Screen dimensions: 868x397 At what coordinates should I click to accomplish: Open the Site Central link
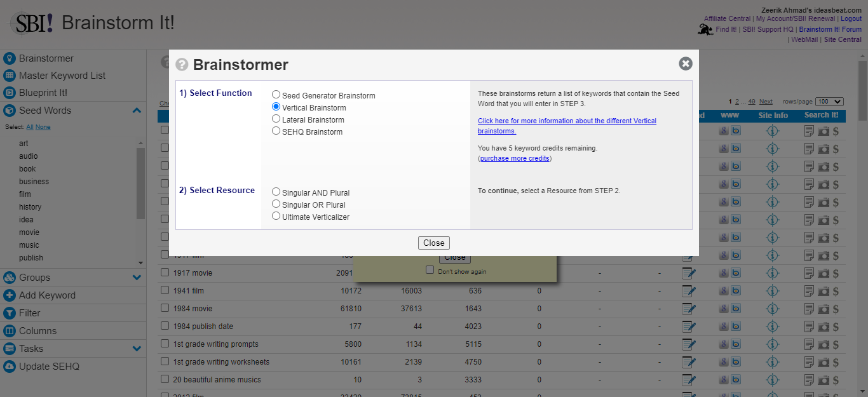point(843,39)
